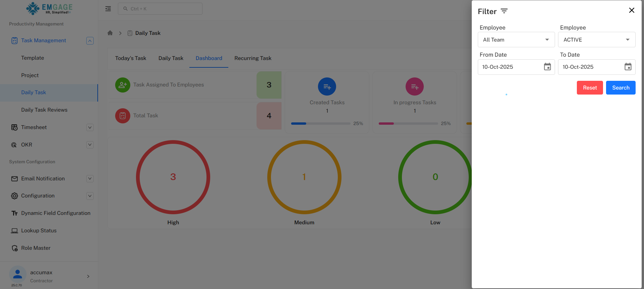The height and width of the screenshot is (289, 644).
Task: Click the pink In progress Tasks icon
Action: click(x=415, y=86)
